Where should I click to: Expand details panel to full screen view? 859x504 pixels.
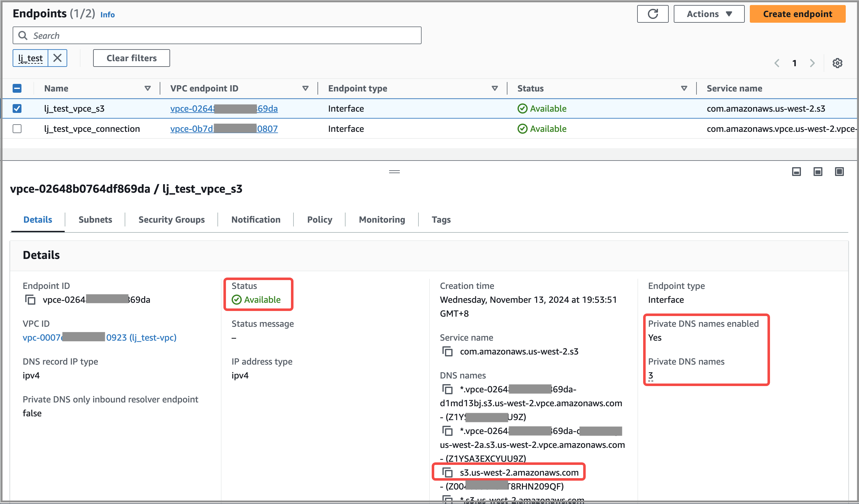pyautogui.click(x=839, y=172)
